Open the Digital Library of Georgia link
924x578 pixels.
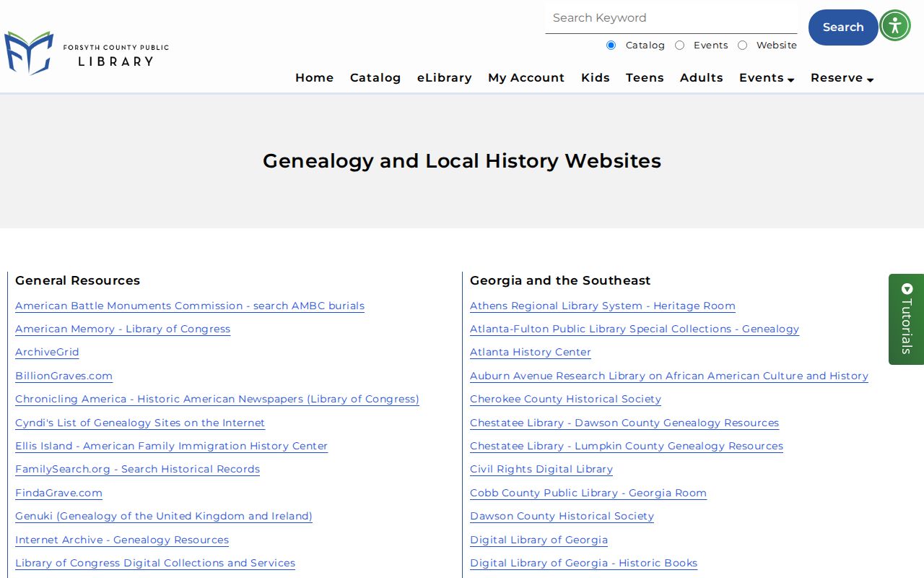click(x=539, y=540)
